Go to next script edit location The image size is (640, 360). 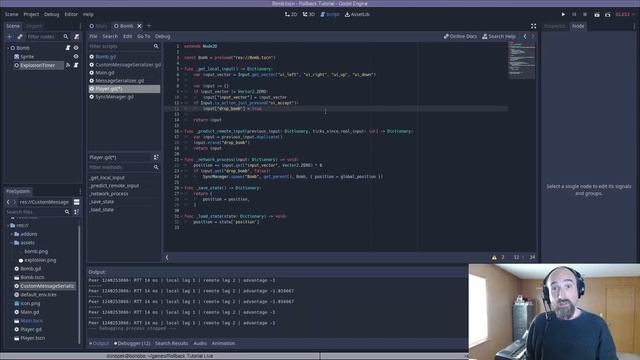[x=533, y=36]
